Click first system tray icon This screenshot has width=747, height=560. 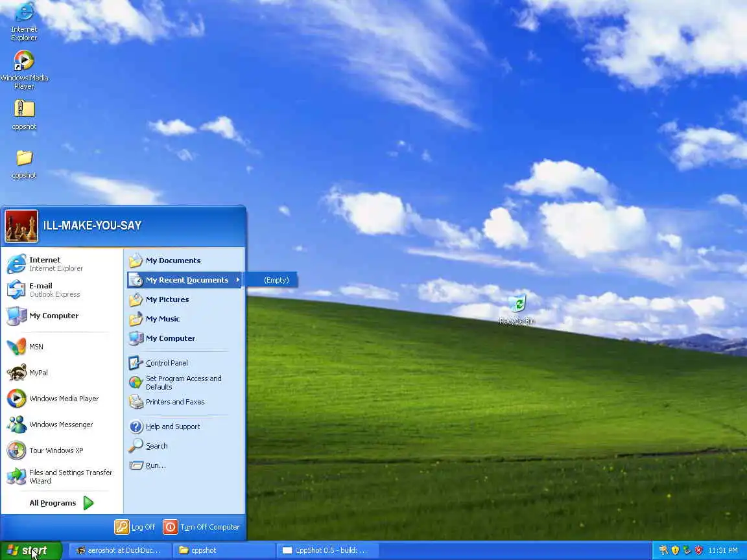click(663, 550)
